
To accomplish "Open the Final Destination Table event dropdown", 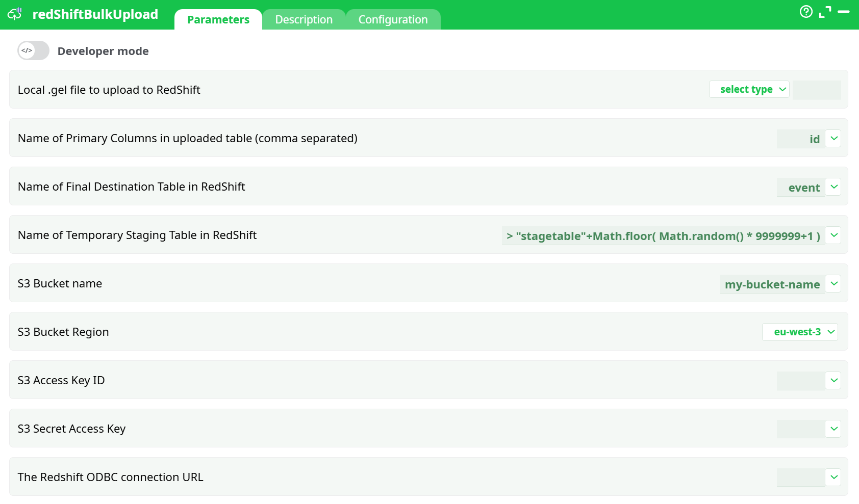I will pyautogui.click(x=833, y=187).
